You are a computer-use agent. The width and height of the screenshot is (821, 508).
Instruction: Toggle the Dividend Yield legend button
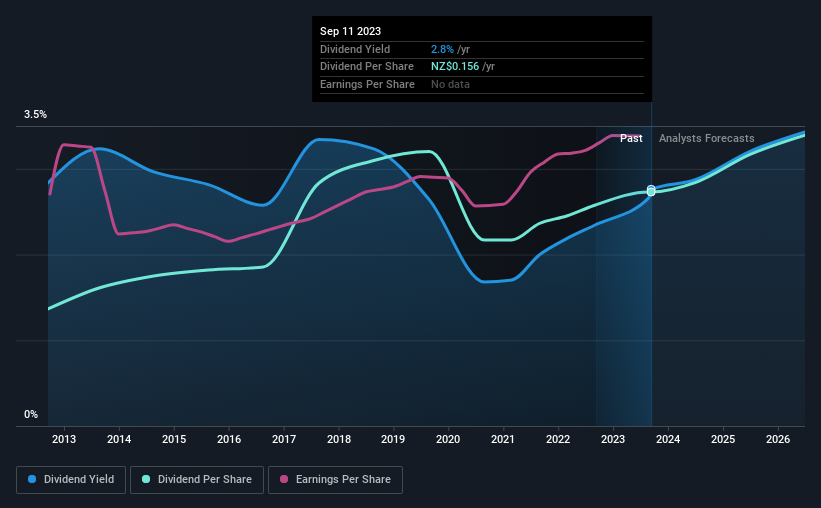pyautogui.click(x=71, y=480)
